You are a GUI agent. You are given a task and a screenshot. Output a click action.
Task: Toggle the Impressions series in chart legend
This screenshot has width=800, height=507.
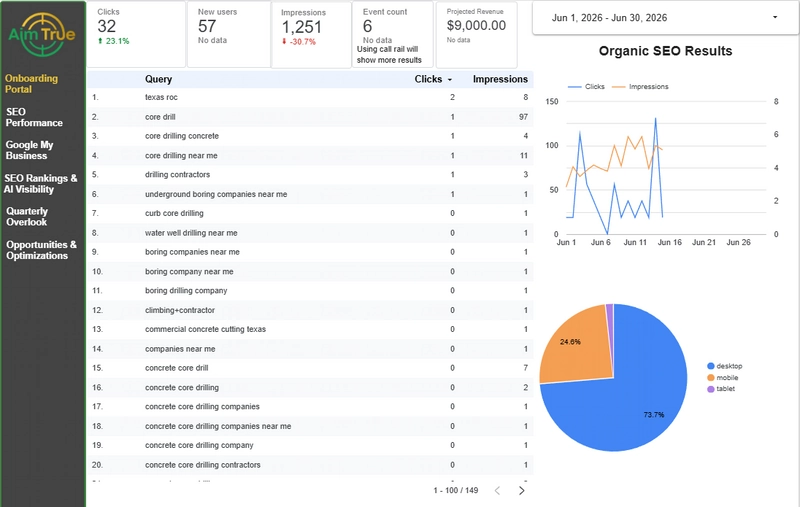pos(640,87)
